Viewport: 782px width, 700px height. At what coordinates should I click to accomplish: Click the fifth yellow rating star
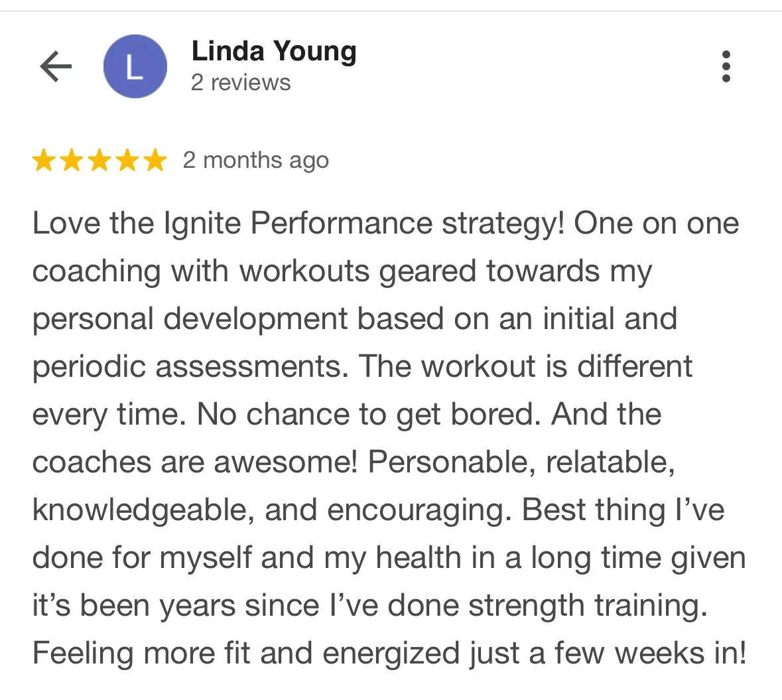tap(155, 161)
